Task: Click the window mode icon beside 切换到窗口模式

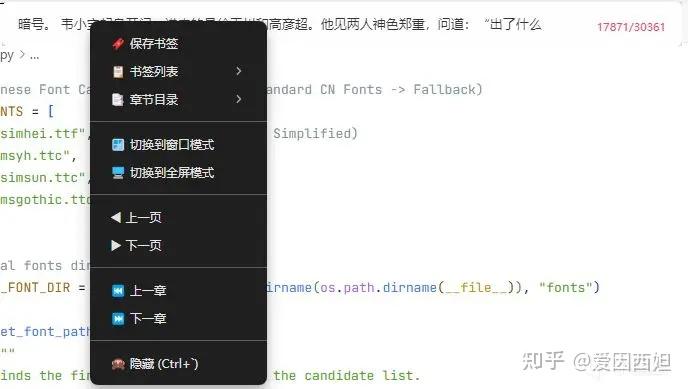Action: click(x=118, y=145)
